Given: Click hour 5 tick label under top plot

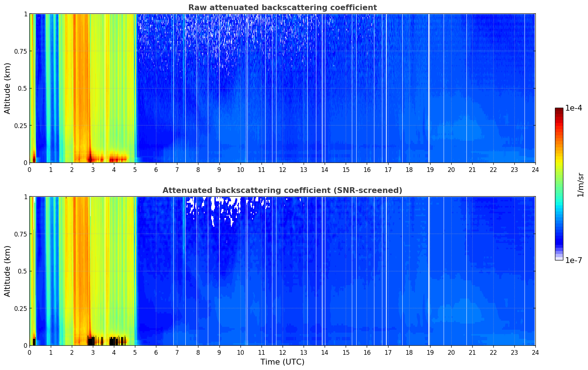Looking at the screenshot, I should tap(135, 169).
